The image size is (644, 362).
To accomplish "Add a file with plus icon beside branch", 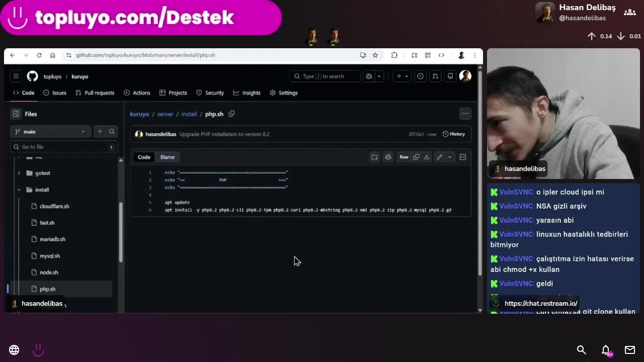I will (x=100, y=132).
